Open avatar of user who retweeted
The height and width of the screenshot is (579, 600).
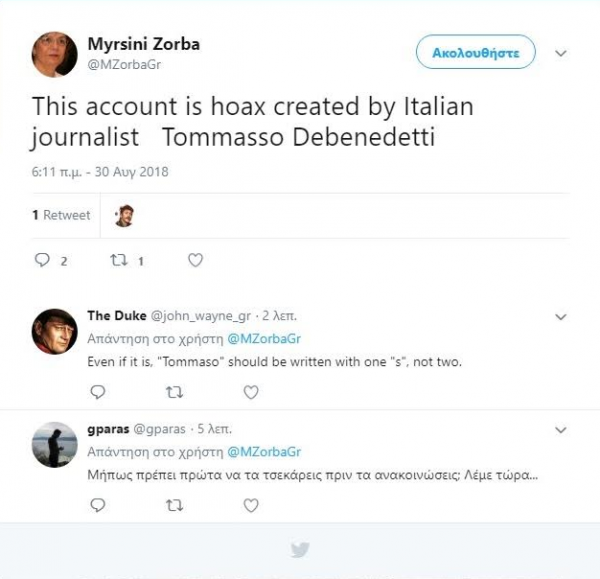point(124,215)
